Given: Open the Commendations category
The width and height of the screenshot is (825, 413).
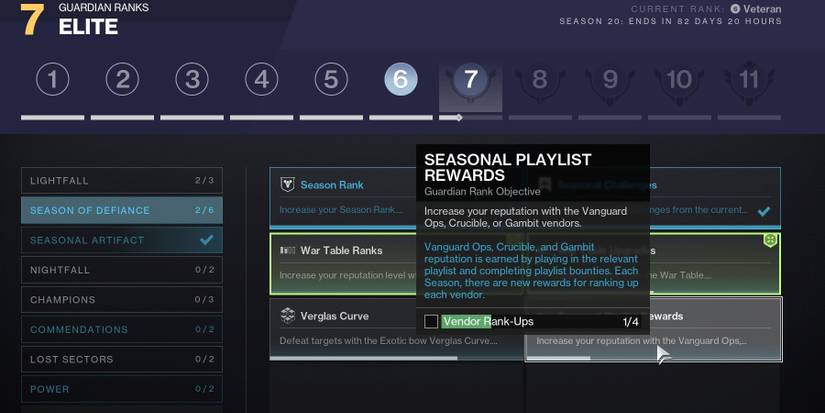Looking at the screenshot, I should click(122, 329).
